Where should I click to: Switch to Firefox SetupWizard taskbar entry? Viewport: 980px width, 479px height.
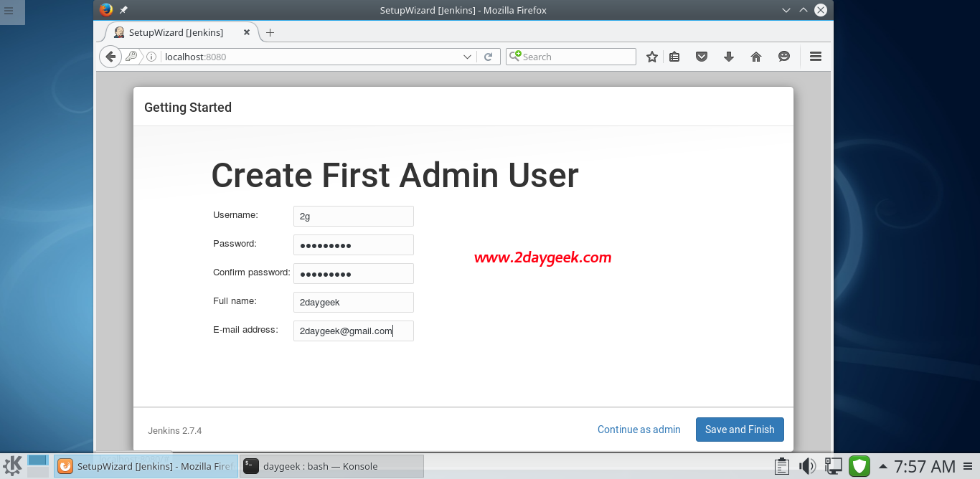(x=146, y=466)
